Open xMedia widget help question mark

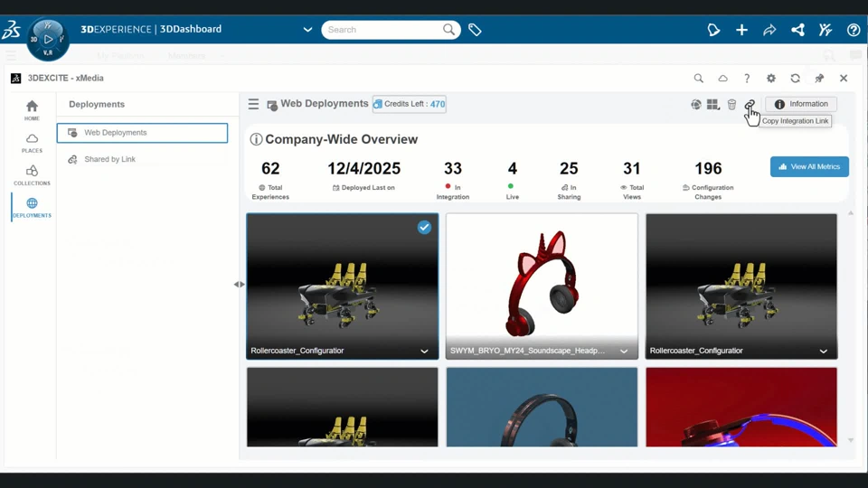click(x=747, y=79)
